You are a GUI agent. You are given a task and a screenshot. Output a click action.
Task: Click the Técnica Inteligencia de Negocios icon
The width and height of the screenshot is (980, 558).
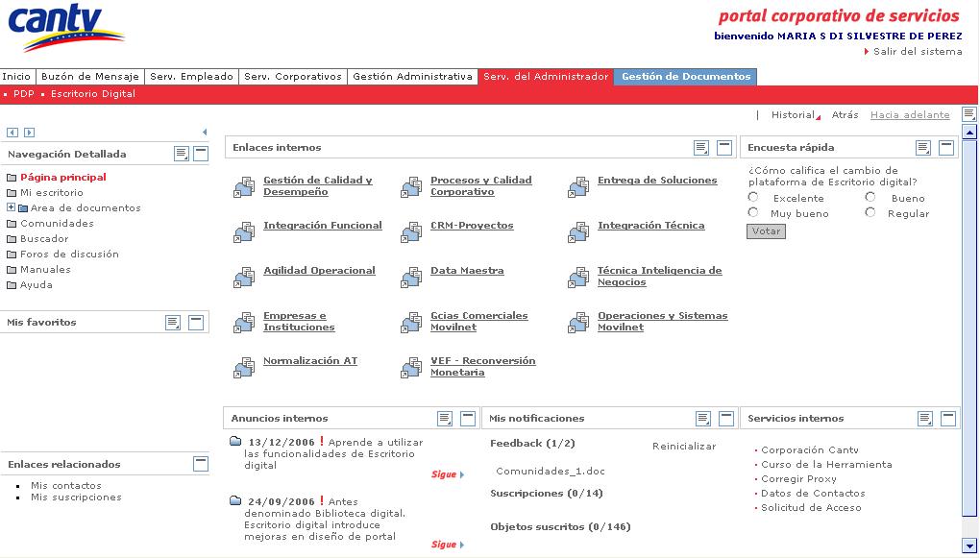578,277
